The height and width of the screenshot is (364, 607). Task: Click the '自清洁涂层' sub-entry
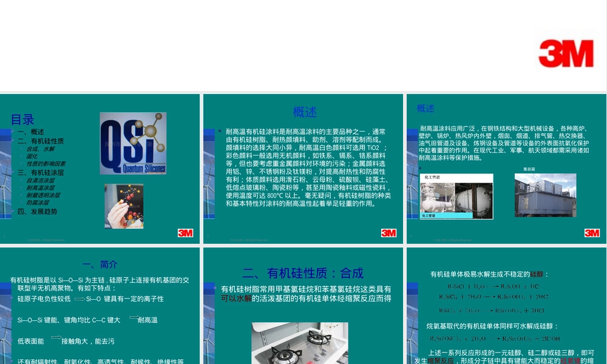click(40, 180)
